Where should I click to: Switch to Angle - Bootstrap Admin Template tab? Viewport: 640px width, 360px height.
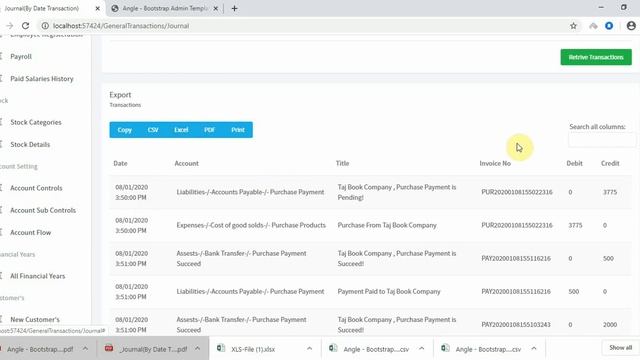[165, 8]
